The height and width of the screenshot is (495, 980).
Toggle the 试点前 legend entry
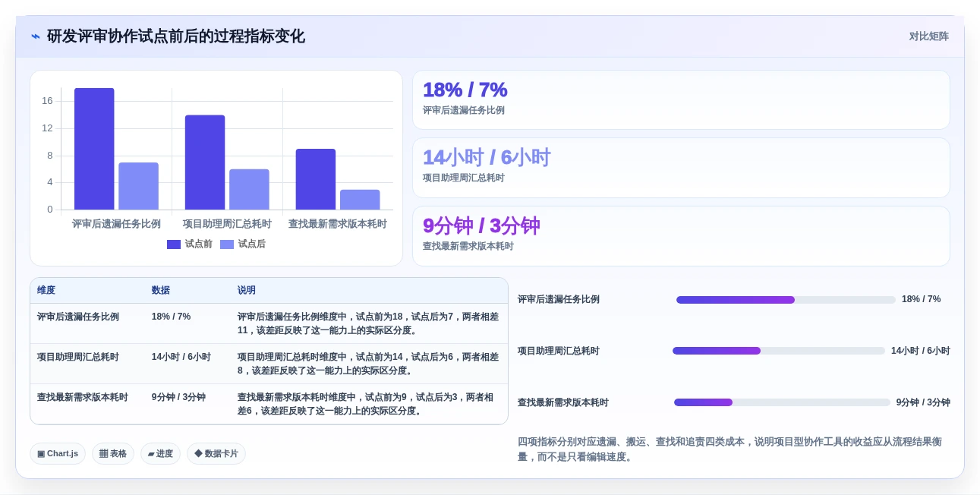pos(190,244)
